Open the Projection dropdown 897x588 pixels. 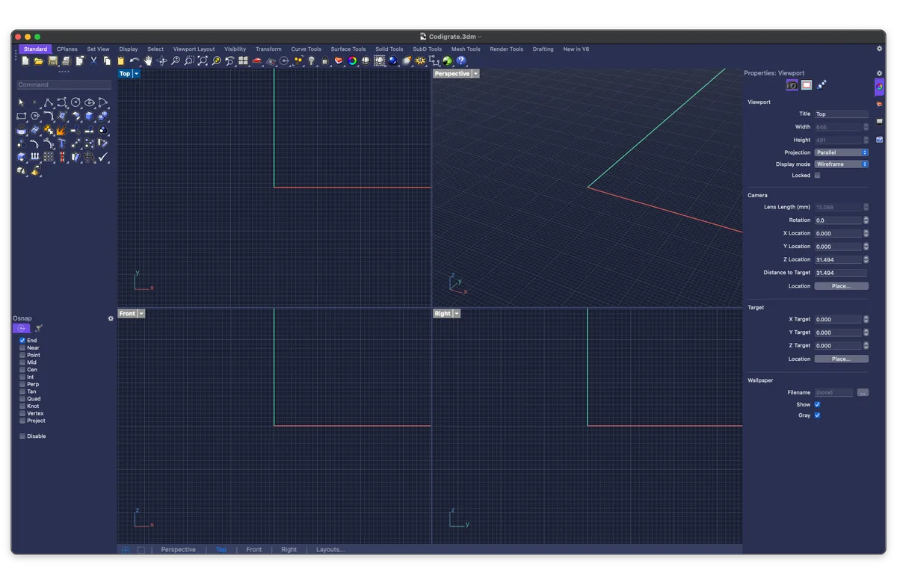pos(842,152)
